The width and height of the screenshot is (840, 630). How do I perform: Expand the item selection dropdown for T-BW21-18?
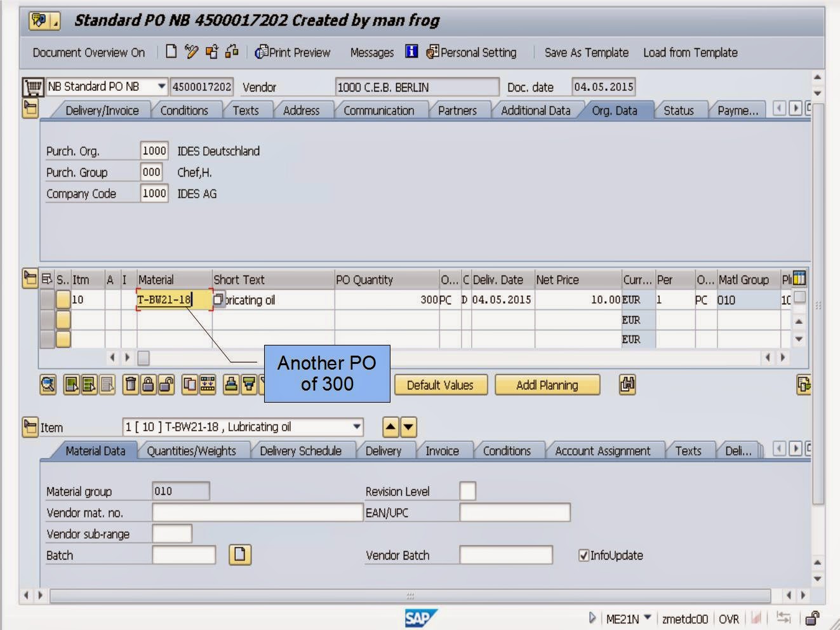pos(356,427)
